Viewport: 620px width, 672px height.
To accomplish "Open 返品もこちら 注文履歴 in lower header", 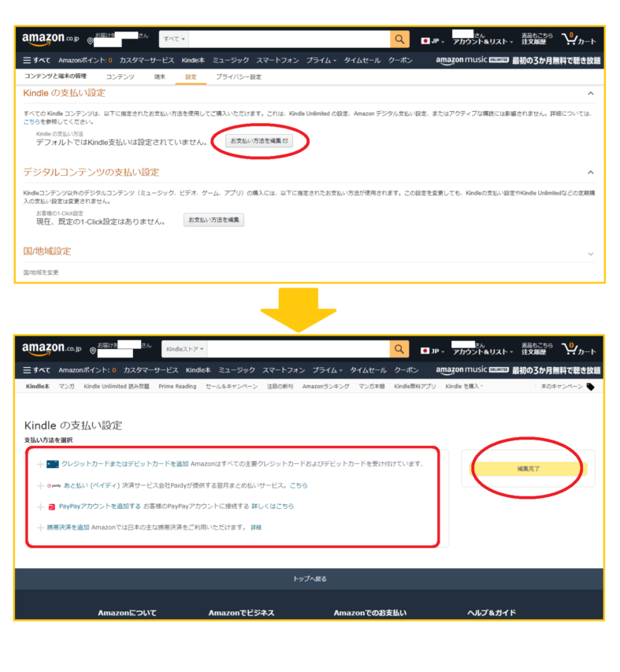I will click(x=536, y=349).
